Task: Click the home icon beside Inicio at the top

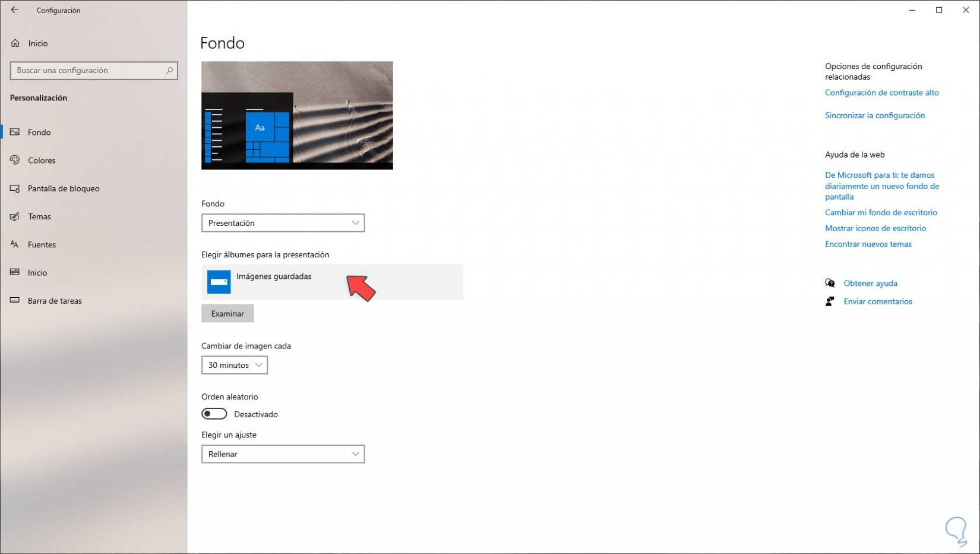Action: pyautogui.click(x=15, y=43)
